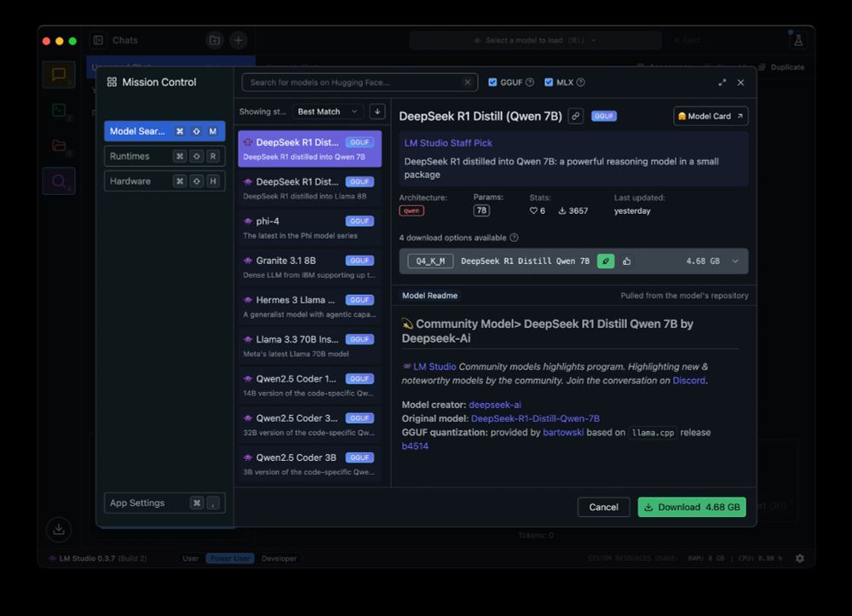Select the Hermes 3 Llama model result
This screenshot has height=616, width=852.
[x=310, y=307]
